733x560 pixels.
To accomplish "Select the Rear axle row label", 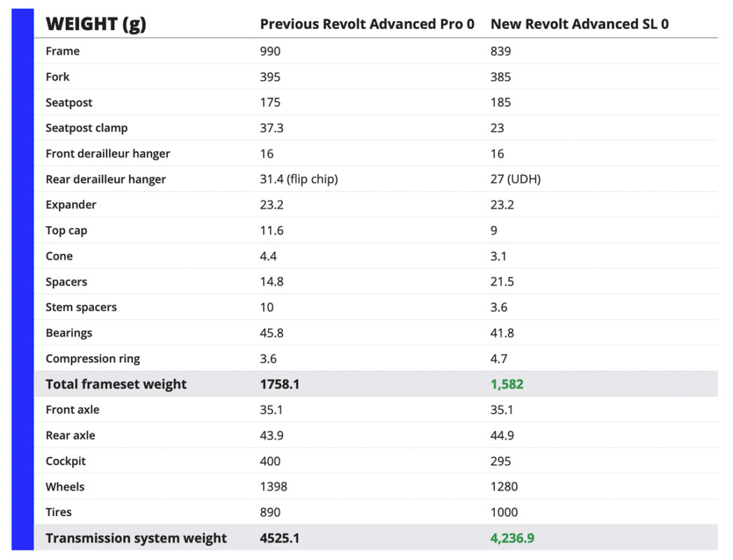I will tap(70, 435).
